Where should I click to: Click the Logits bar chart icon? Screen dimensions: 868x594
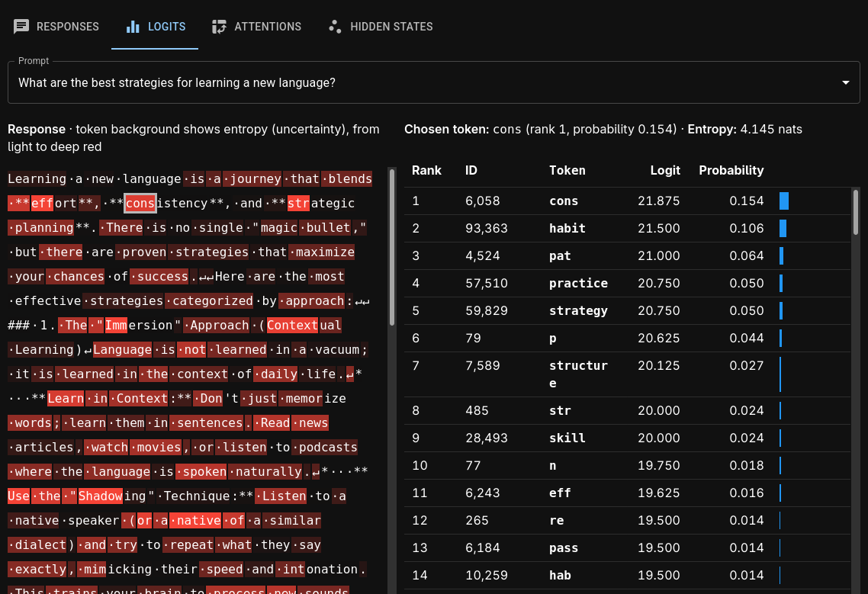(133, 27)
